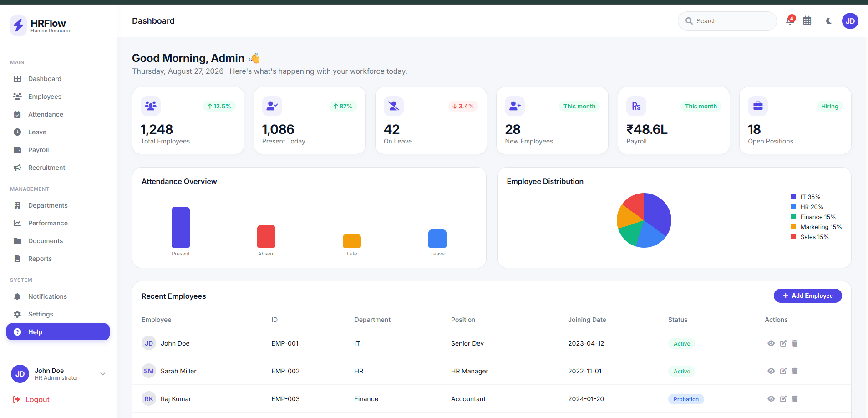Open the JD profile avatar in header
Image resolution: width=868 pixels, height=418 pixels.
[x=850, y=21]
